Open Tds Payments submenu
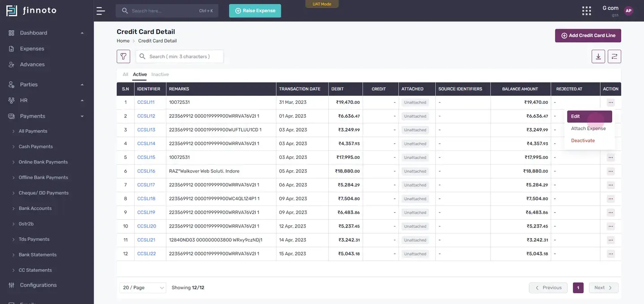 (x=34, y=239)
